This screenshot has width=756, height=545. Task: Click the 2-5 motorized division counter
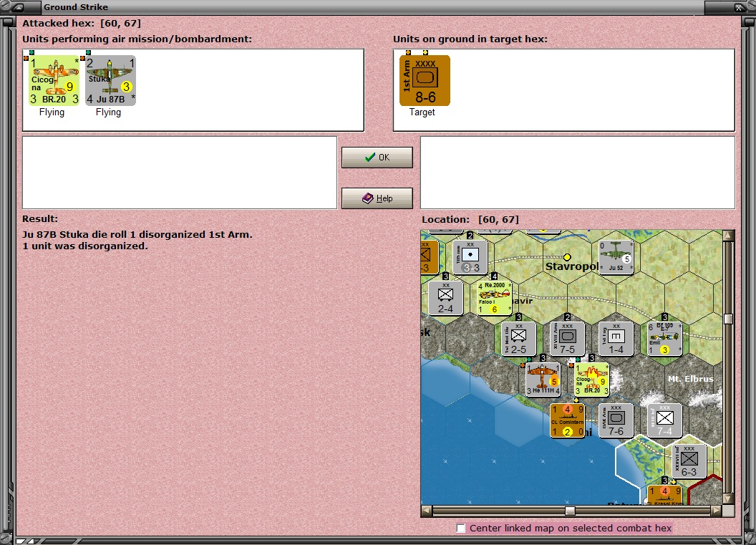click(x=519, y=339)
